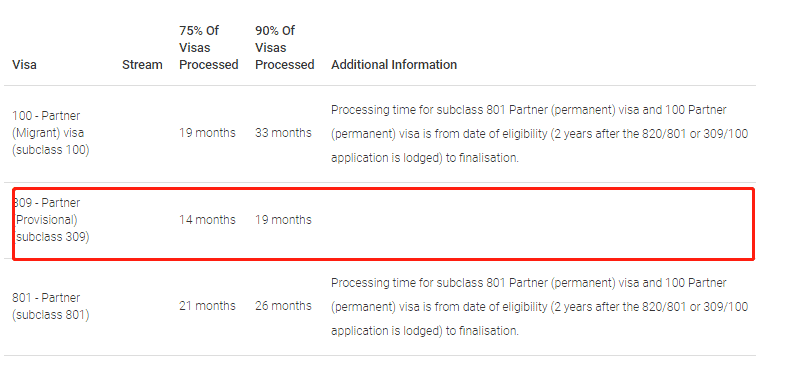The height and width of the screenshot is (366, 789).
Task: Click the empty Stream cell for subclass 801
Action: 142,307
